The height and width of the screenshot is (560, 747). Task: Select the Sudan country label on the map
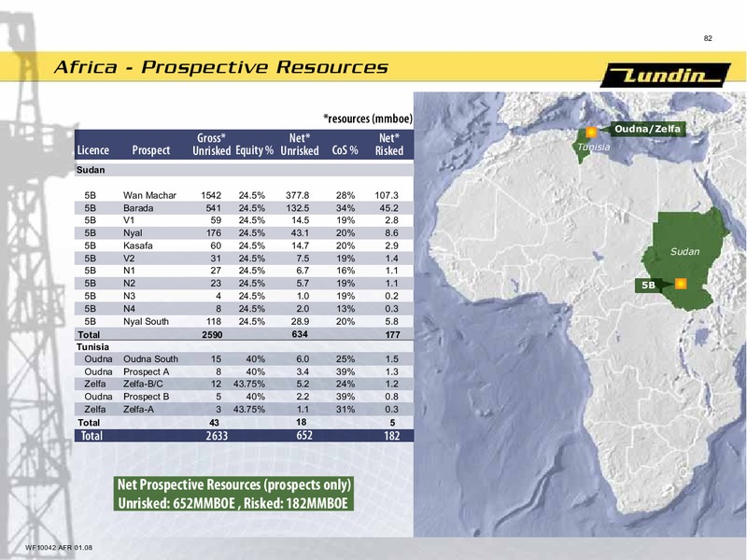tap(684, 251)
